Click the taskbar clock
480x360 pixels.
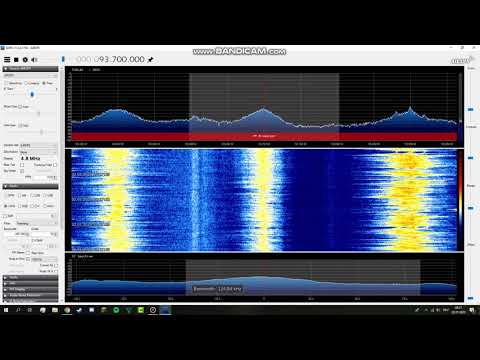coord(458,310)
